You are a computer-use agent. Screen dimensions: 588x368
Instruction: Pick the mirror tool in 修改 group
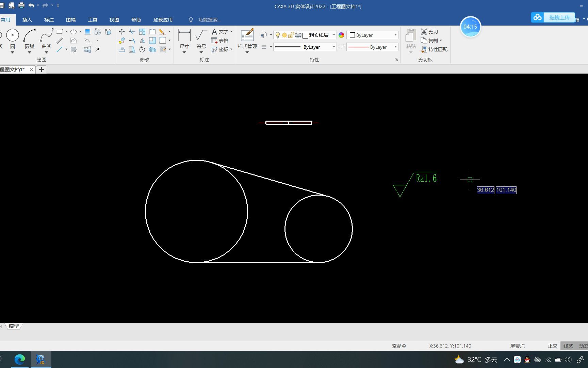pos(142,41)
